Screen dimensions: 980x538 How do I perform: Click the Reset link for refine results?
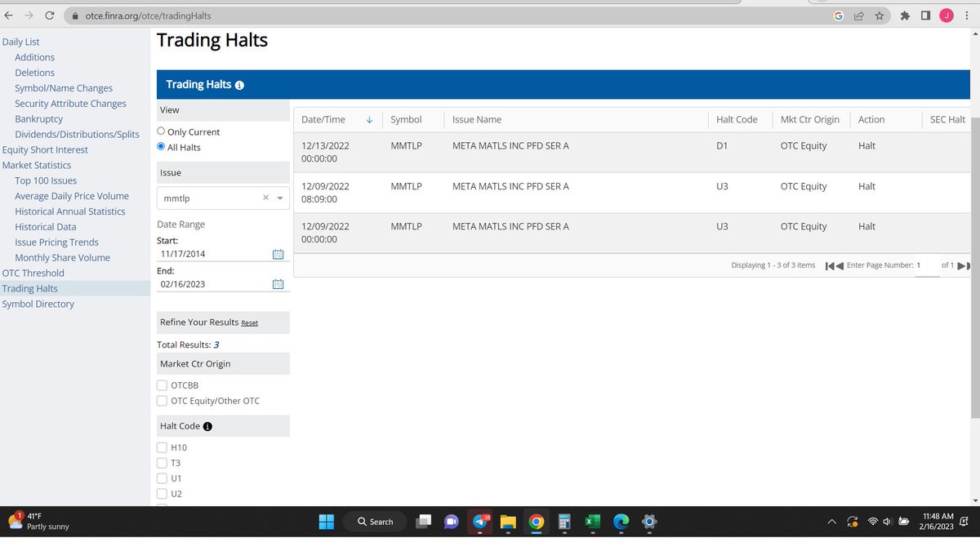(249, 323)
